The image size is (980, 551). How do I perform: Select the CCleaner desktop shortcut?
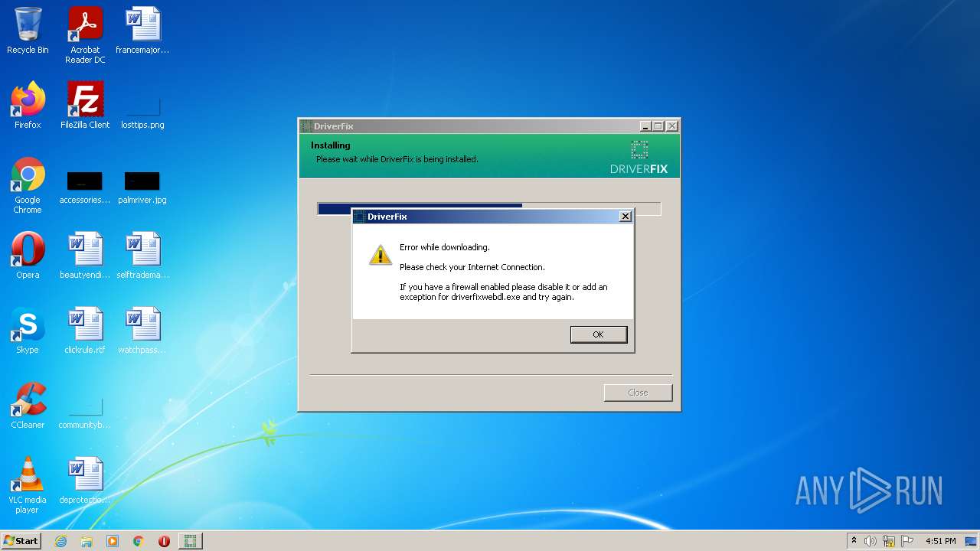point(28,406)
